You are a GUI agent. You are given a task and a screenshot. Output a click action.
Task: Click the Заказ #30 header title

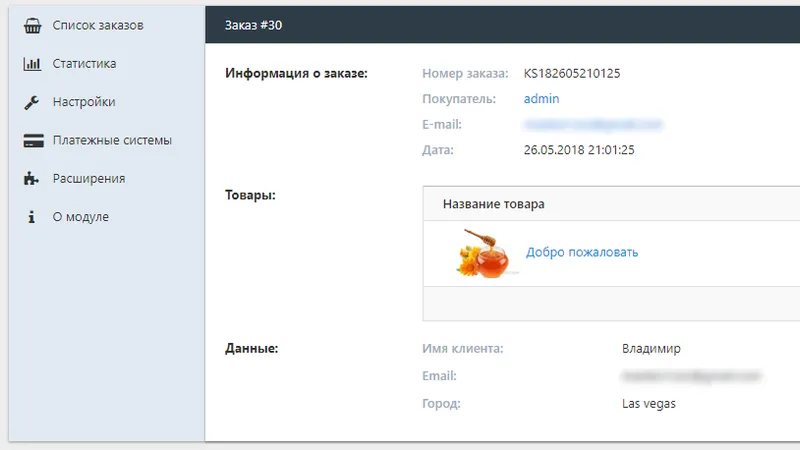[254, 25]
